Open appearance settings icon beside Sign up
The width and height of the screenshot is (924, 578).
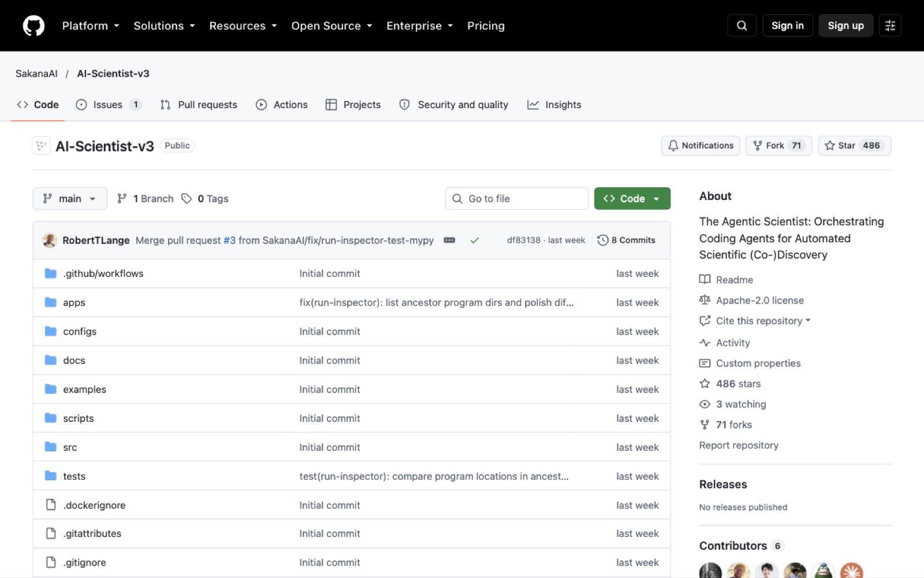(x=890, y=25)
